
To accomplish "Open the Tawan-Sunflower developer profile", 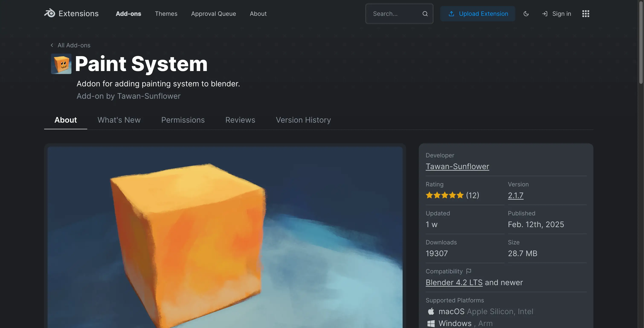I will pos(457,166).
